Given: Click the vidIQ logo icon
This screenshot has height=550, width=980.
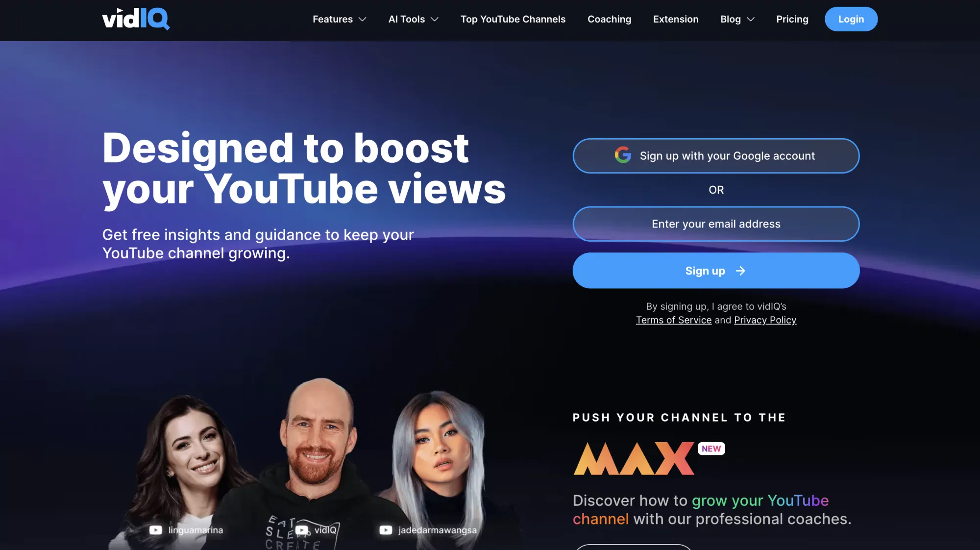Looking at the screenshot, I should pyautogui.click(x=135, y=19).
